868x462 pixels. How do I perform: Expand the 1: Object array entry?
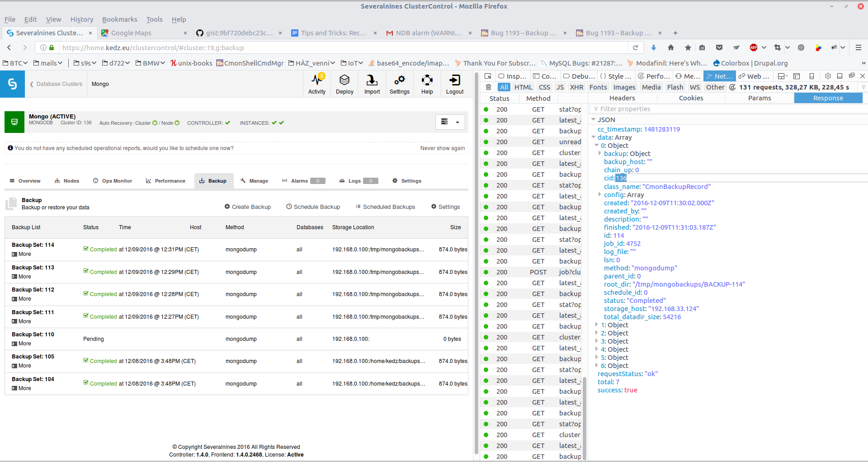(x=597, y=325)
